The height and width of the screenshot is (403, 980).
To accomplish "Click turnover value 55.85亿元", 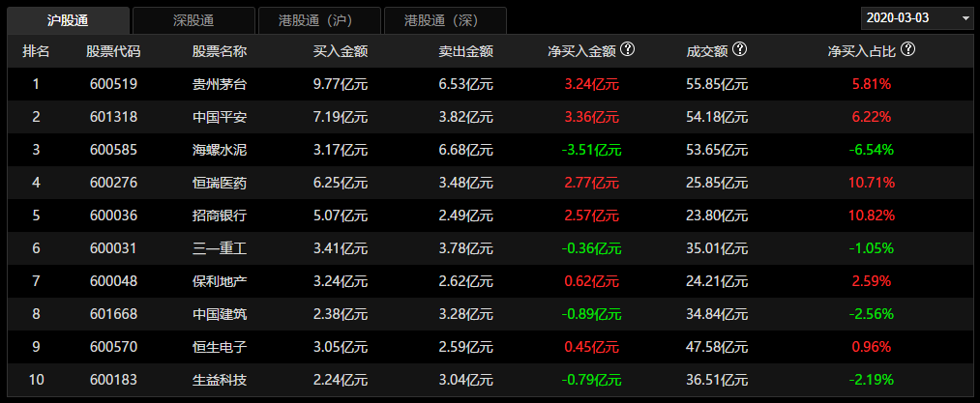I will pyautogui.click(x=717, y=84).
